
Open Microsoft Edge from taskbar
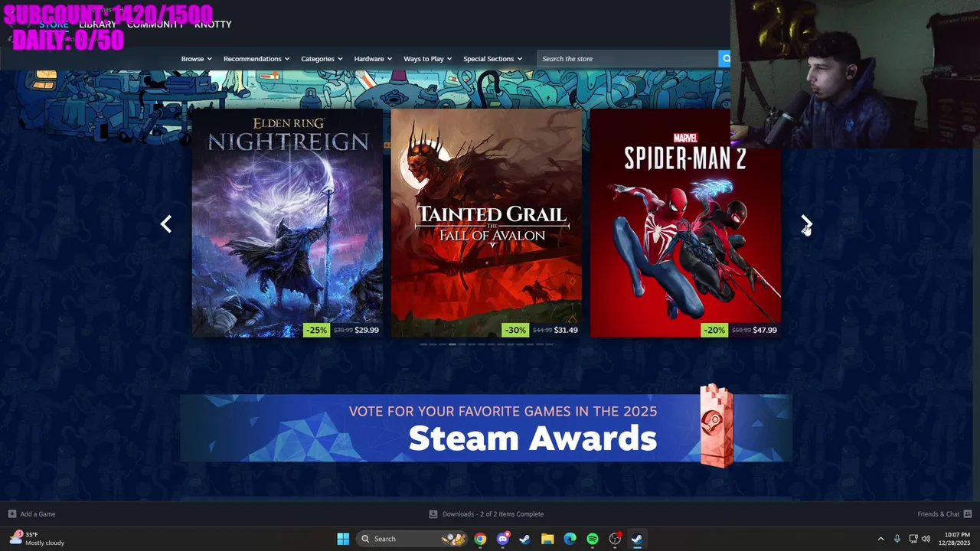click(570, 539)
